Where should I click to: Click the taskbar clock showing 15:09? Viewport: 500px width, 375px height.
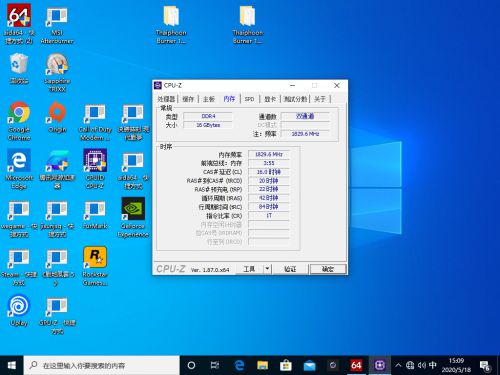pos(456,365)
